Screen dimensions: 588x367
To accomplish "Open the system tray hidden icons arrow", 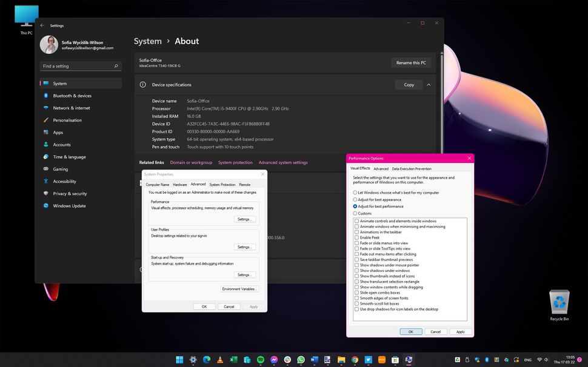I will tap(452, 359).
